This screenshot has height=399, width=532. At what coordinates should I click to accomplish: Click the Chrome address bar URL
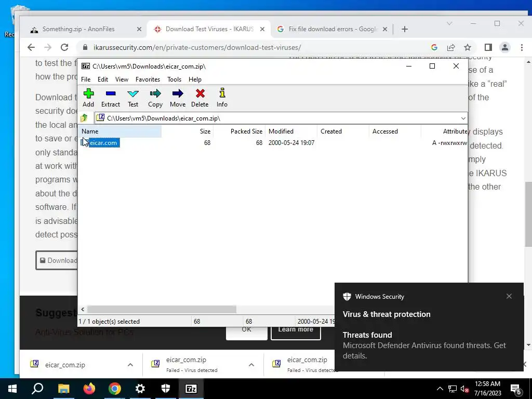click(197, 47)
